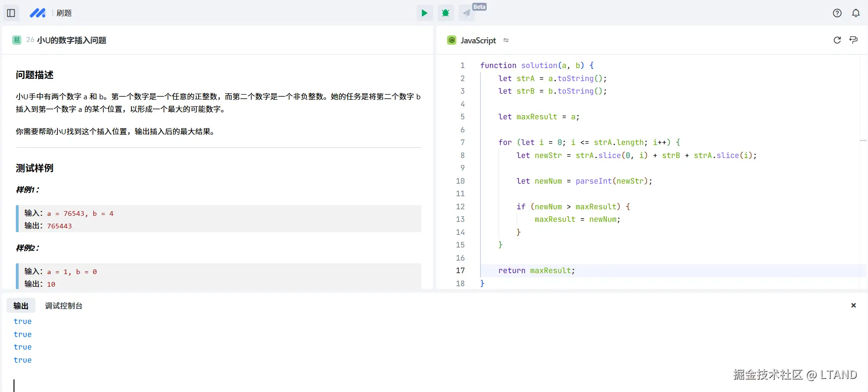Click the let maxResult = a line
868x392 pixels.
(x=539, y=117)
